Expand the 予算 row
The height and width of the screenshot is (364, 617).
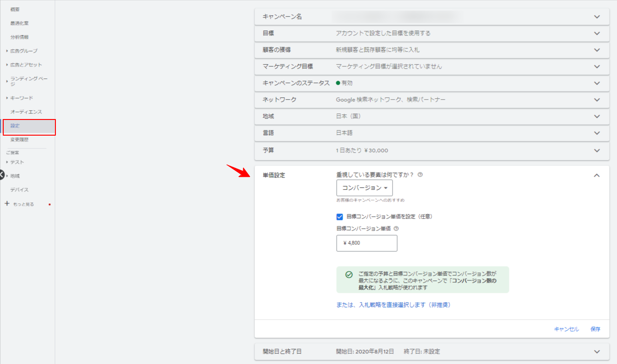point(597,150)
